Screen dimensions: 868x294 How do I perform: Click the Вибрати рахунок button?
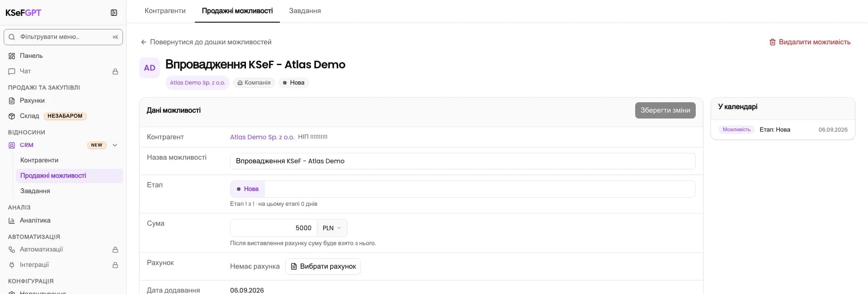click(x=323, y=266)
